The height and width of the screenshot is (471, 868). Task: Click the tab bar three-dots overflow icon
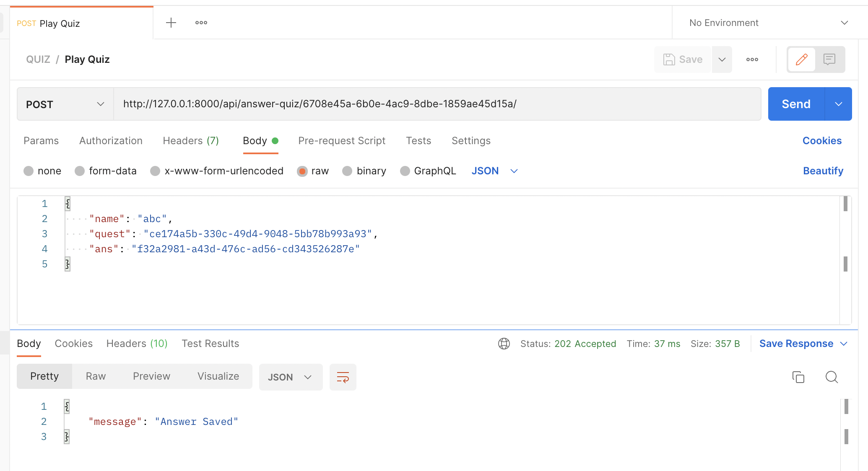pos(201,23)
